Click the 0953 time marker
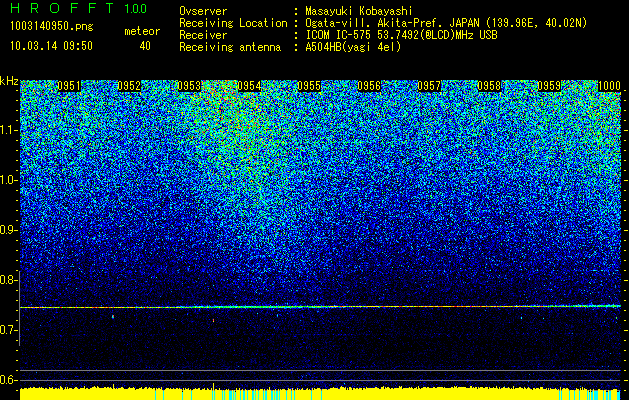The height and width of the screenshot is (400, 629). (189, 86)
